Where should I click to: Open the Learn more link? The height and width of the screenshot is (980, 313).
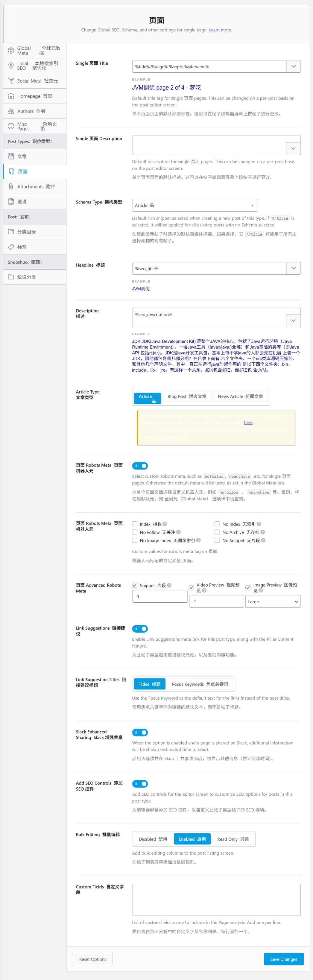(x=220, y=30)
